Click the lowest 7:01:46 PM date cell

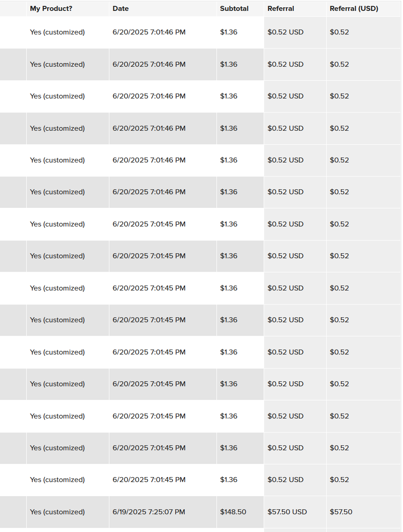(149, 192)
